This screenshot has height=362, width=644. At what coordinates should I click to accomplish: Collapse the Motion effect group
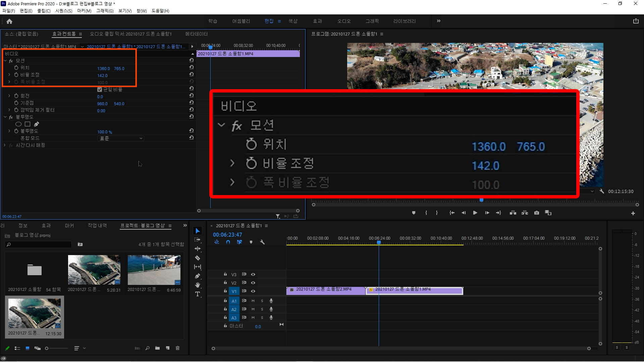pos(5,61)
